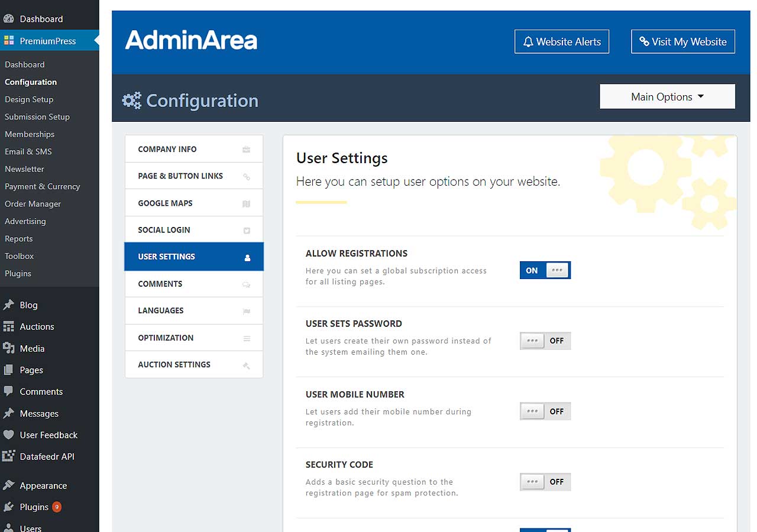Click the Visit My Website button
The image size is (757, 532).
[x=682, y=42]
